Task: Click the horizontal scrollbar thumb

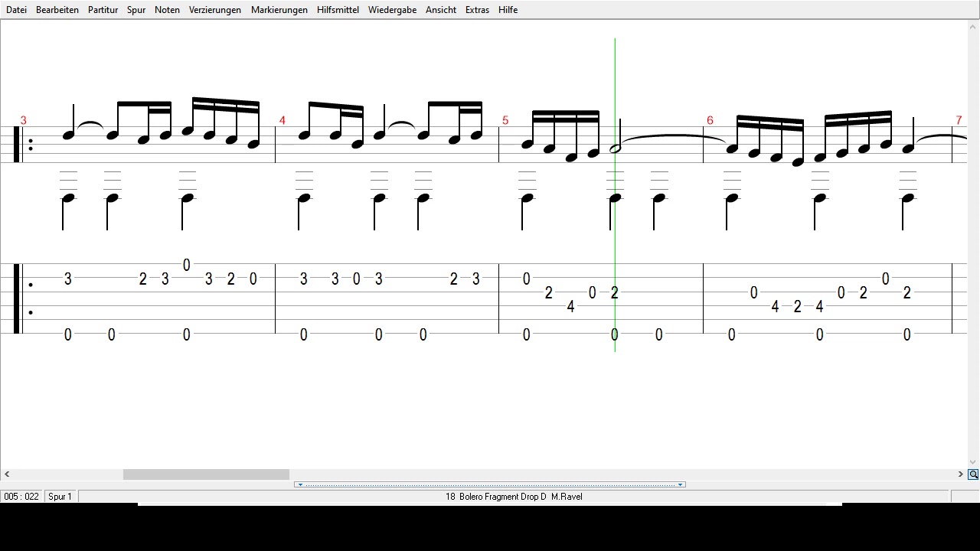Action: click(x=206, y=474)
